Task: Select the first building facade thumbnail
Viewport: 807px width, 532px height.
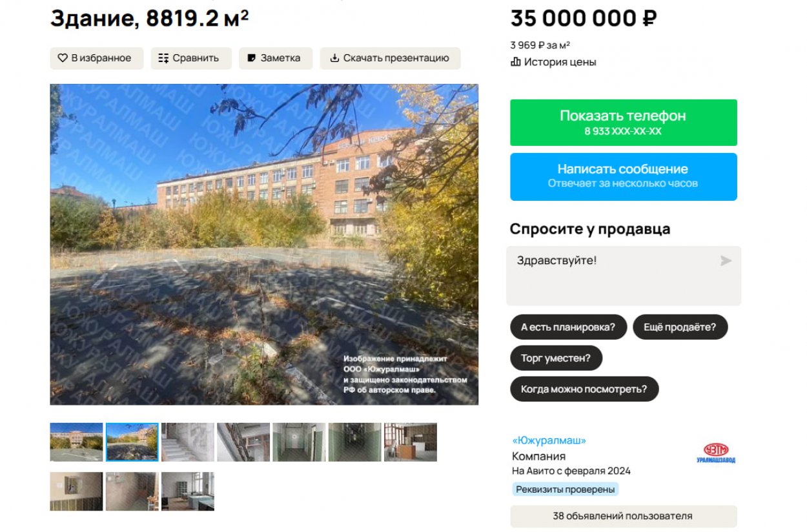Action: [76, 442]
